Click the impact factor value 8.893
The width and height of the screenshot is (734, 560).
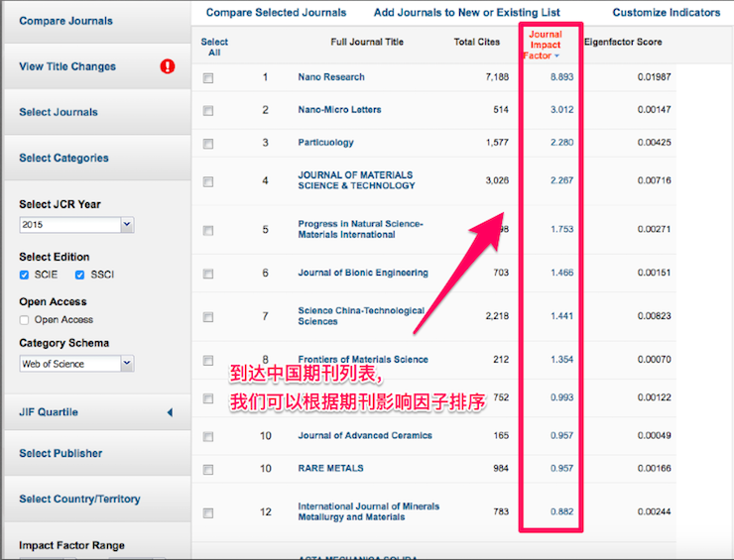561,77
